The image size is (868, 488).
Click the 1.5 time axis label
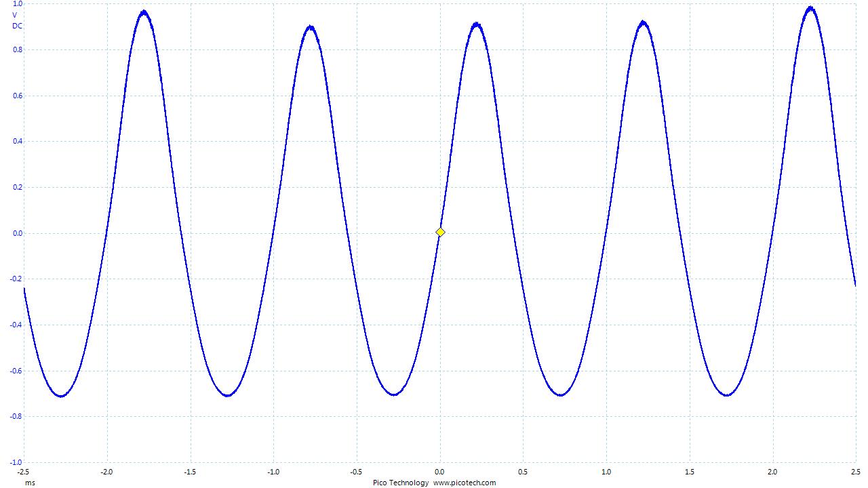click(x=690, y=472)
